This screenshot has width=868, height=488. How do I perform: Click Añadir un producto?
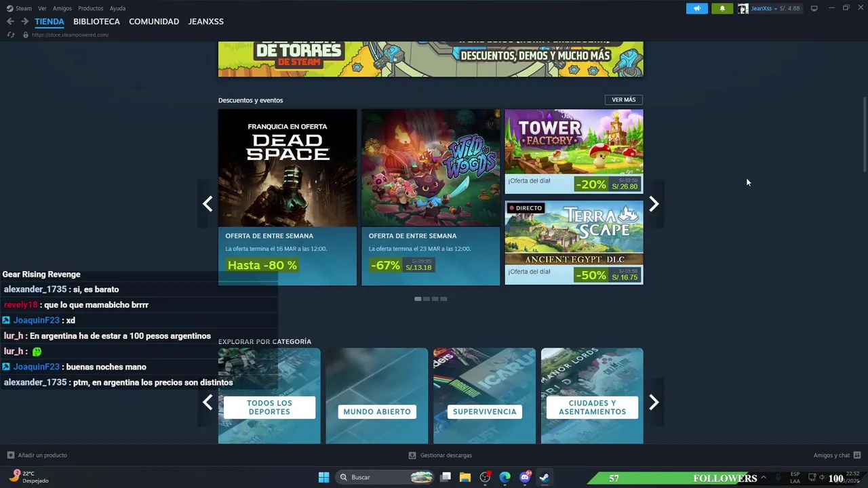pyautogui.click(x=42, y=455)
